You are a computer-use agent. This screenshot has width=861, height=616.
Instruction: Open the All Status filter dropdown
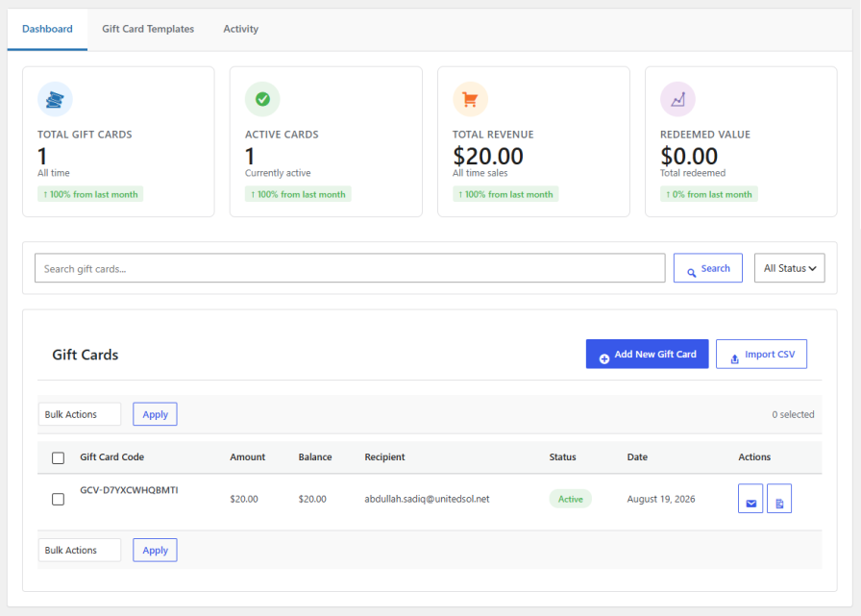pos(790,268)
